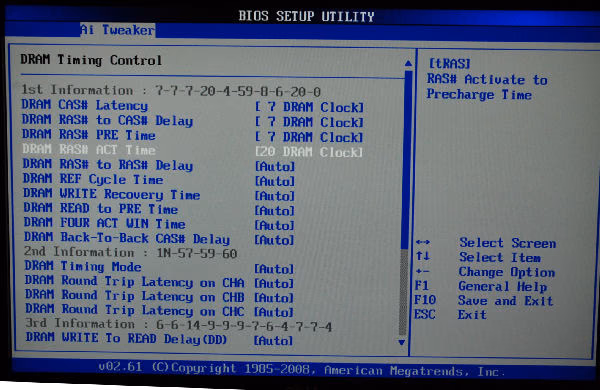Click F1 General Help hint
The height and width of the screenshot is (390, 600).
pyautogui.click(x=481, y=286)
